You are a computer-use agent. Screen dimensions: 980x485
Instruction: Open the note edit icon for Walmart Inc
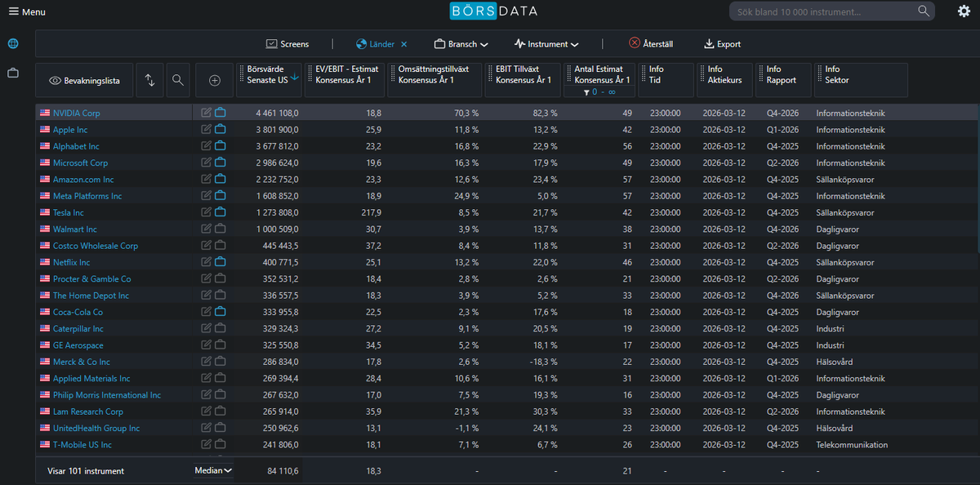pyautogui.click(x=207, y=229)
